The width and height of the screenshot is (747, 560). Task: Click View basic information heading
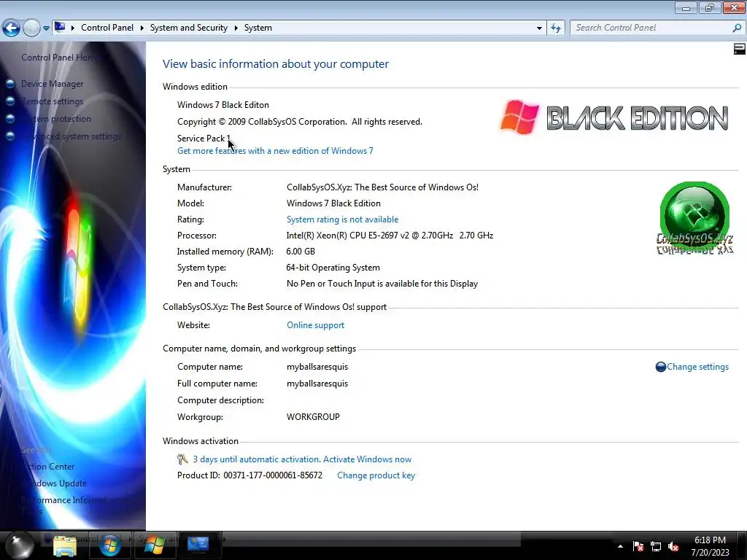pos(275,64)
